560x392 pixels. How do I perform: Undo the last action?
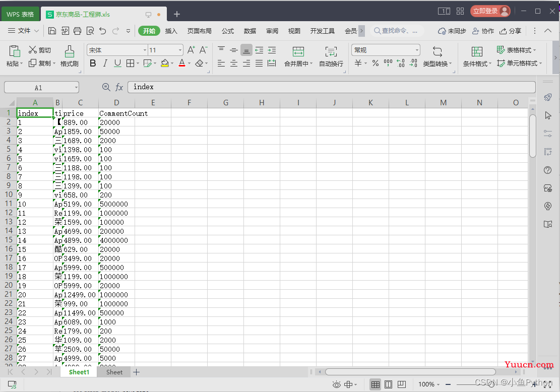click(x=103, y=31)
